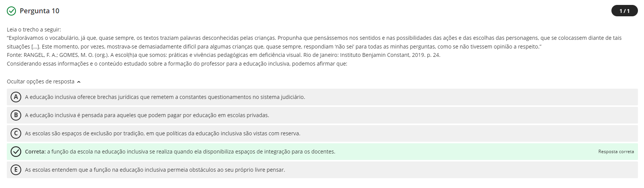The width and height of the screenshot is (644, 188).
Task: Select answer option B circle
Action: 16,115
